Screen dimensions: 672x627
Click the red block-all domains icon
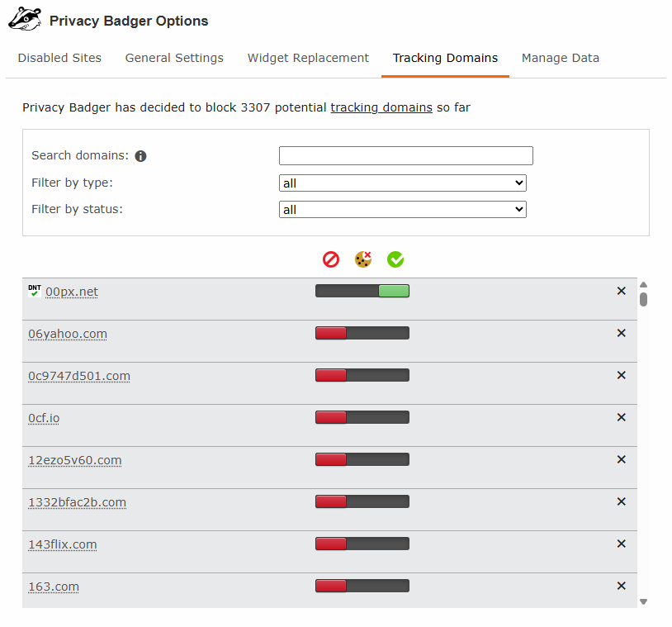coord(330,259)
